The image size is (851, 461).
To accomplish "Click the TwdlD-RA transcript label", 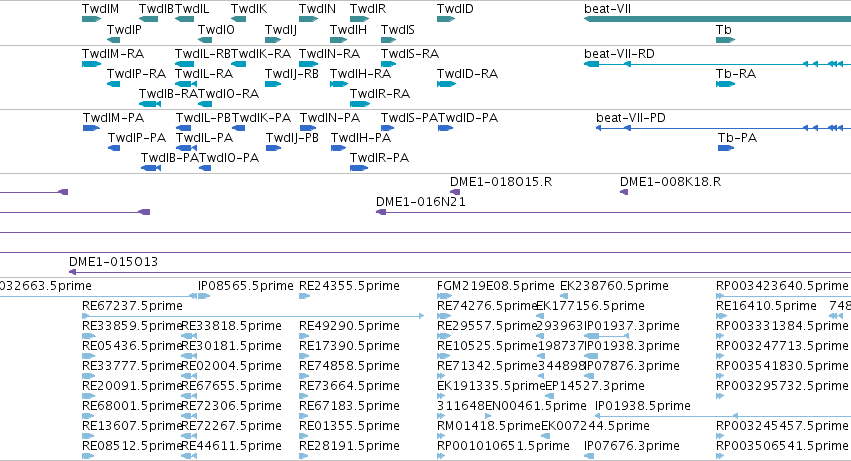I will point(467,74).
